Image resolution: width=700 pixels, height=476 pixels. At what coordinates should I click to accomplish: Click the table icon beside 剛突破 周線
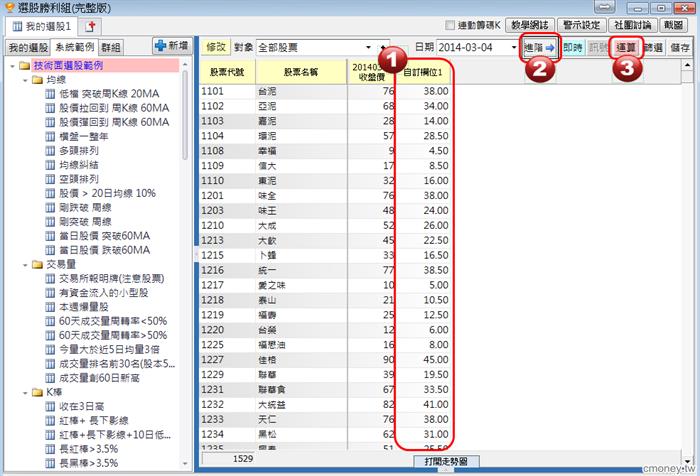pyautogui.click(x=50, y=222)
